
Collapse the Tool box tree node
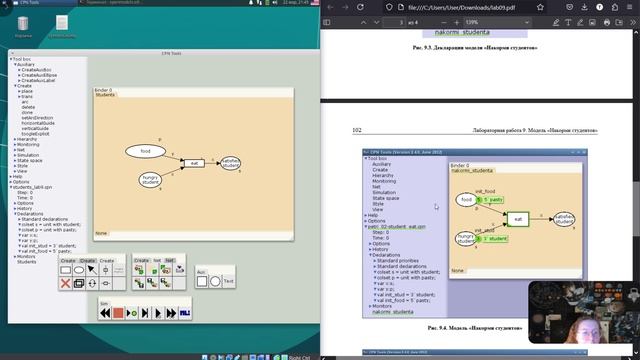[x=11, y=59]
